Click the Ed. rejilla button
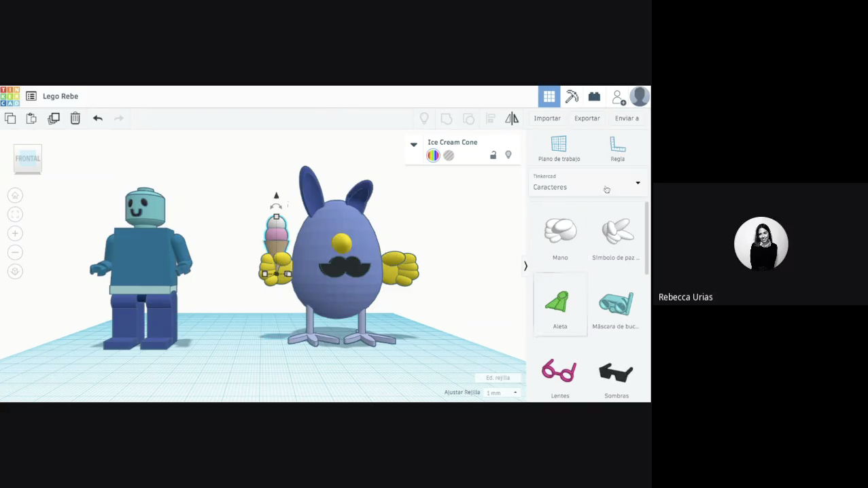The width and height of the screenshot is (868, 488). (498, 378)
